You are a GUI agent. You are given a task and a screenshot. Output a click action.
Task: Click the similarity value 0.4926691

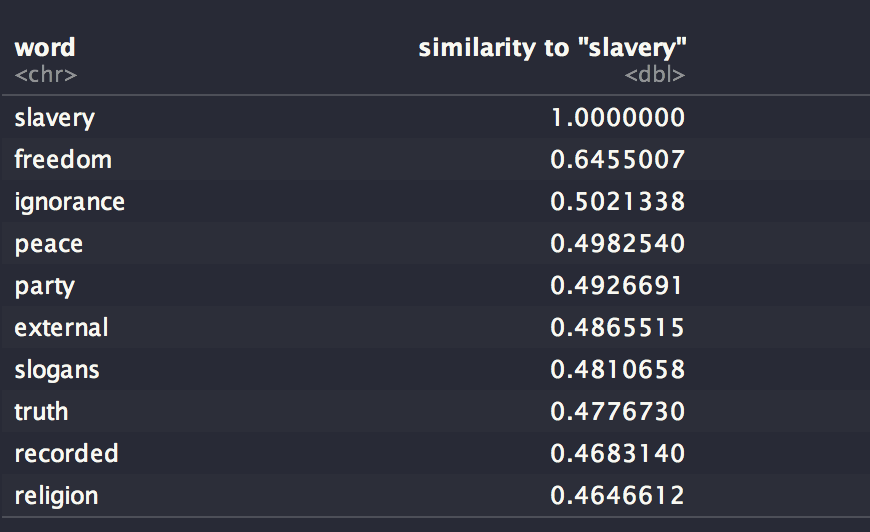tap(618, 286)
